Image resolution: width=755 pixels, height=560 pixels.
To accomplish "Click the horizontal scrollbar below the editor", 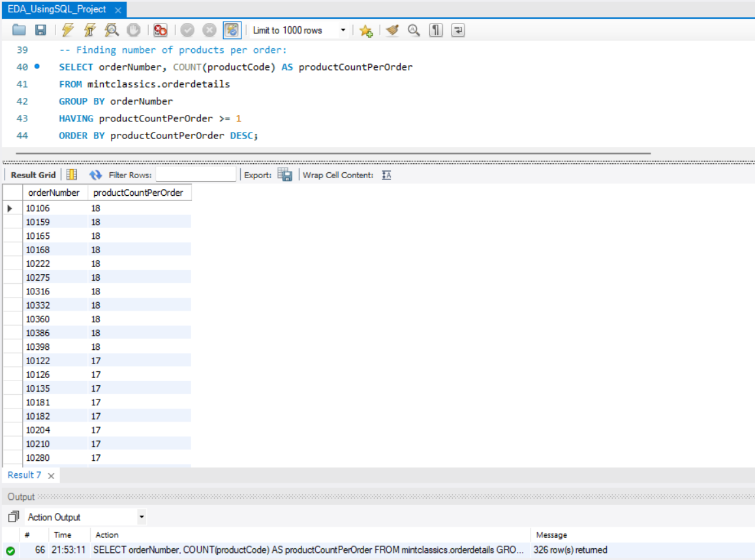I will (333, 153).
